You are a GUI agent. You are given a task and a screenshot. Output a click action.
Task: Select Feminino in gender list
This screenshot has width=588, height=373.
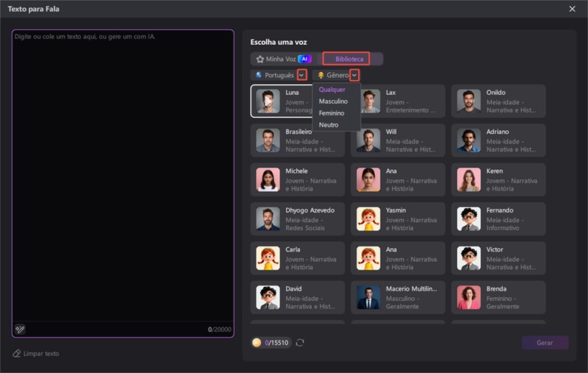331,113
